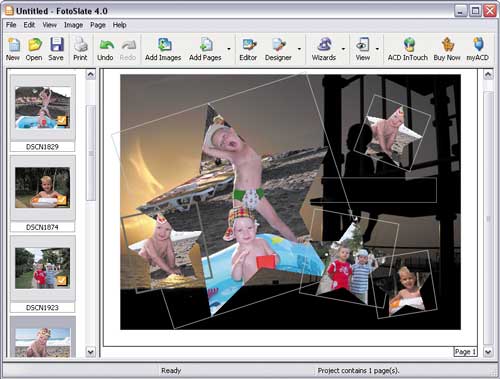Maximize the FotoSlate window
Screen dimensions: 500x379
475,11
